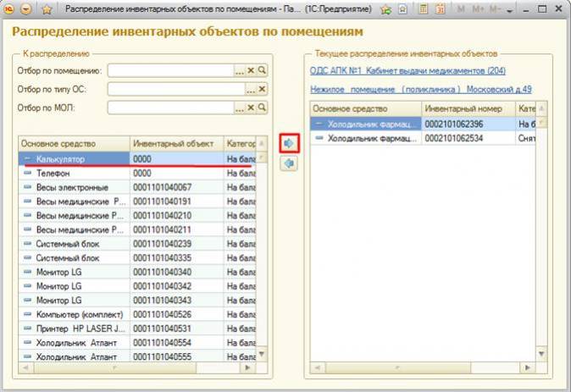Screen dimensions: 571x392
Task: Open the 'ОДС АПК №1 Кабинет выдачи медикаментов' link
Action: [407, 71]
